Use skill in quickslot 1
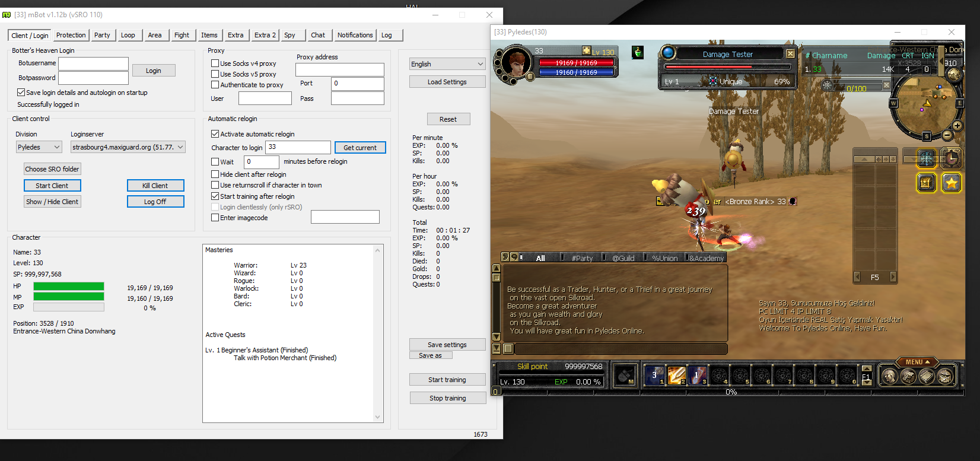 tap(654, 375)
